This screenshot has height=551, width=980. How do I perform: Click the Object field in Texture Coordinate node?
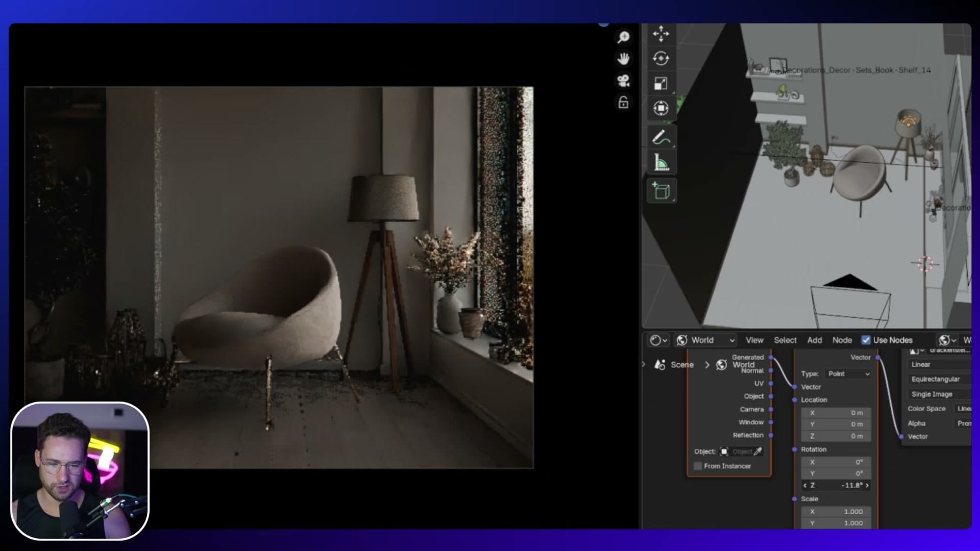tap(741, 452)
